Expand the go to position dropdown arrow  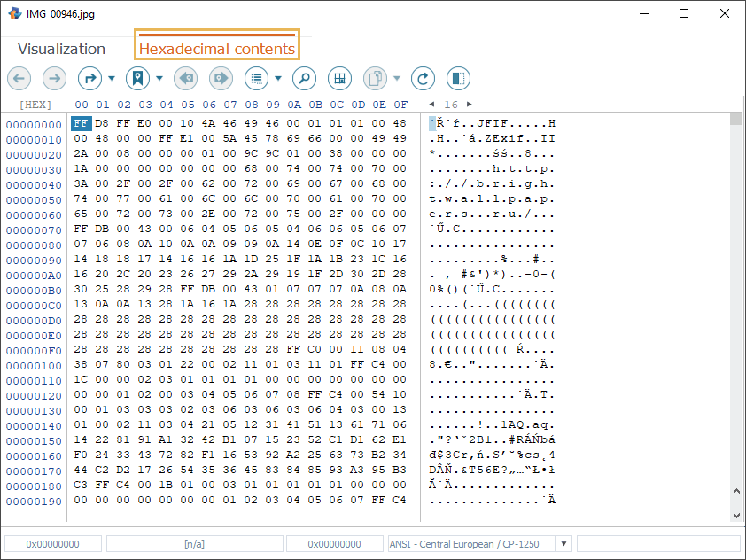(112, 78)
